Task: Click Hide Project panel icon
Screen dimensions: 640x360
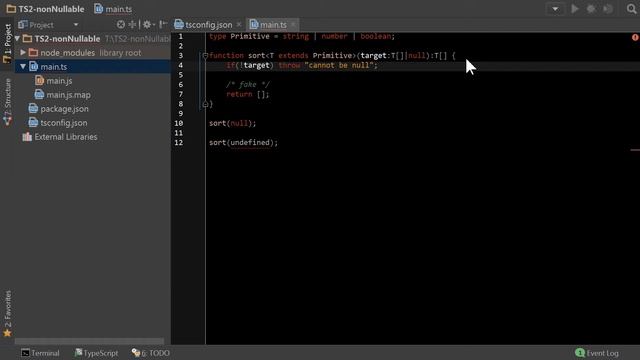Action: pyautogui.click(x=163, y=24)
